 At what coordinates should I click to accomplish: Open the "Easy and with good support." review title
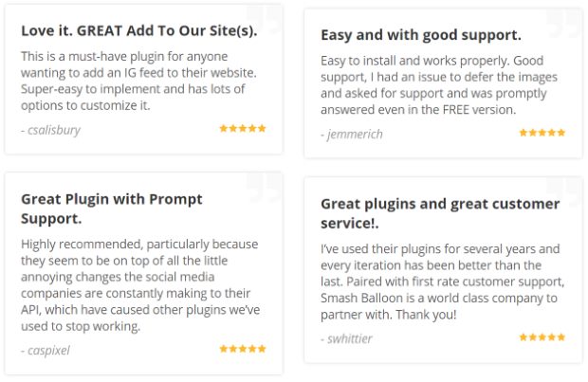421,35
